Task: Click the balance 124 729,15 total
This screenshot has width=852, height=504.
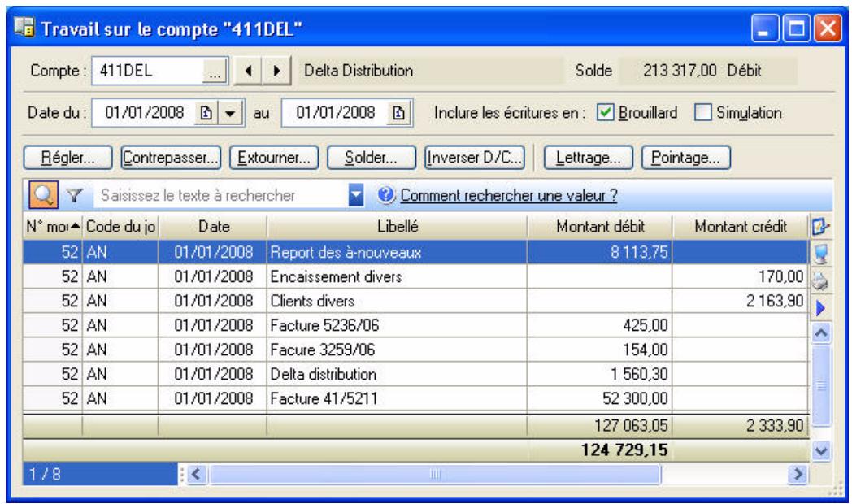Action: click(x=624, y=450)
